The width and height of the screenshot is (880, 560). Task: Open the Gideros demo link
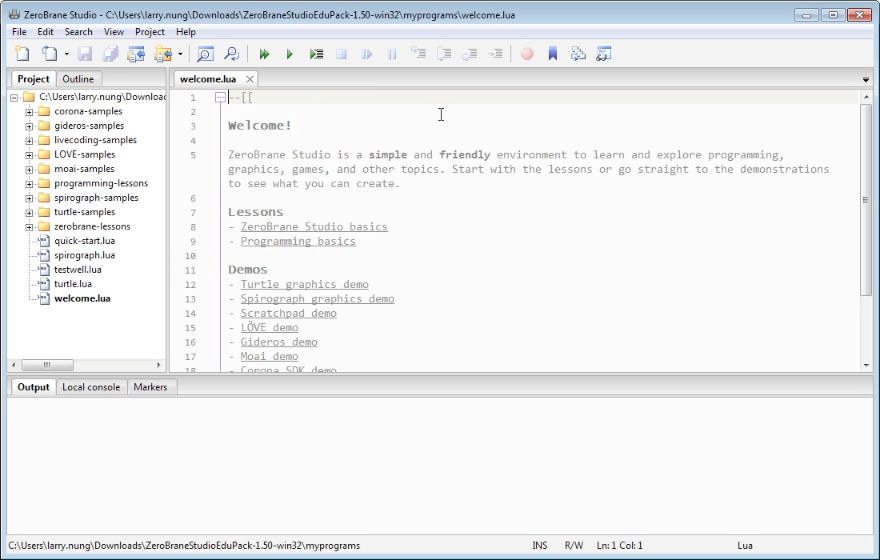(279, 342)
